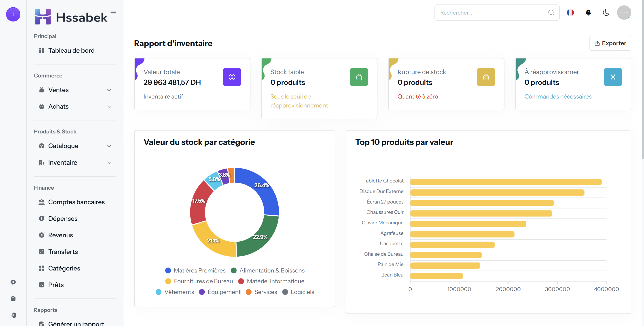Toggle Matériel Informatique legend entry
644x326 pixels.
[x=271, y=281]
